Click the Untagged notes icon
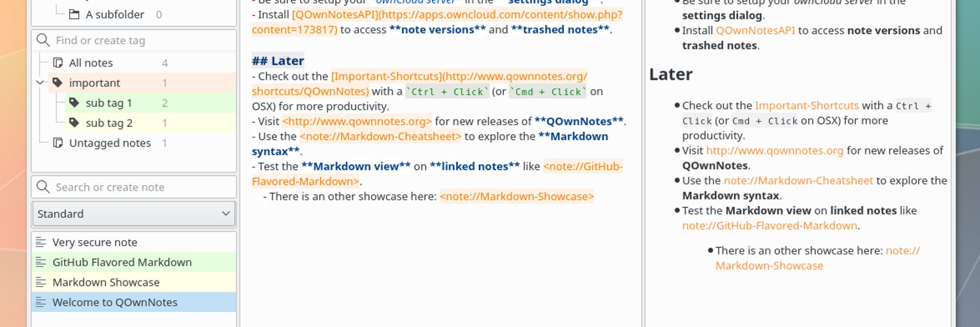Viewport: 980px width, 327px height. click(x=57, y=143)
